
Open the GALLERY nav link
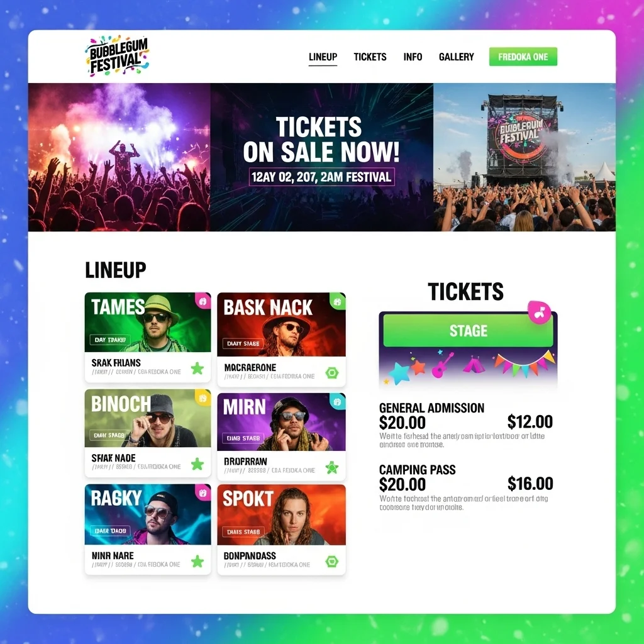click(457, 57)
